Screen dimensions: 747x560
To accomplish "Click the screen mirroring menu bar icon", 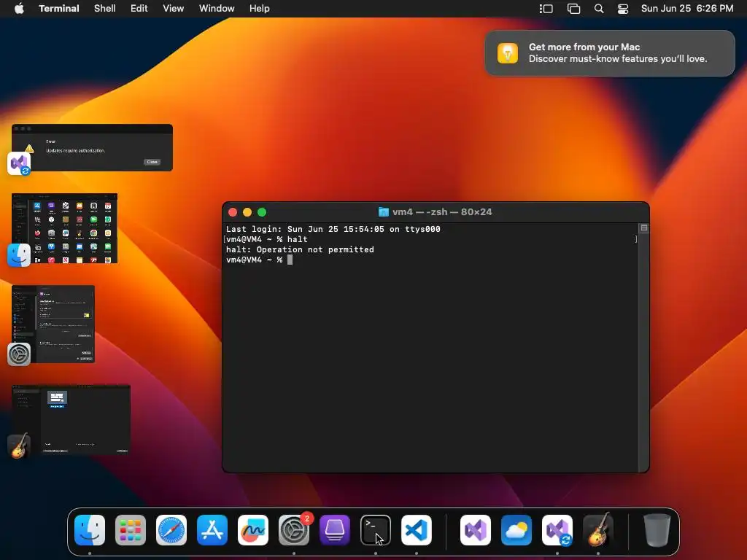I will pos(573,9).
